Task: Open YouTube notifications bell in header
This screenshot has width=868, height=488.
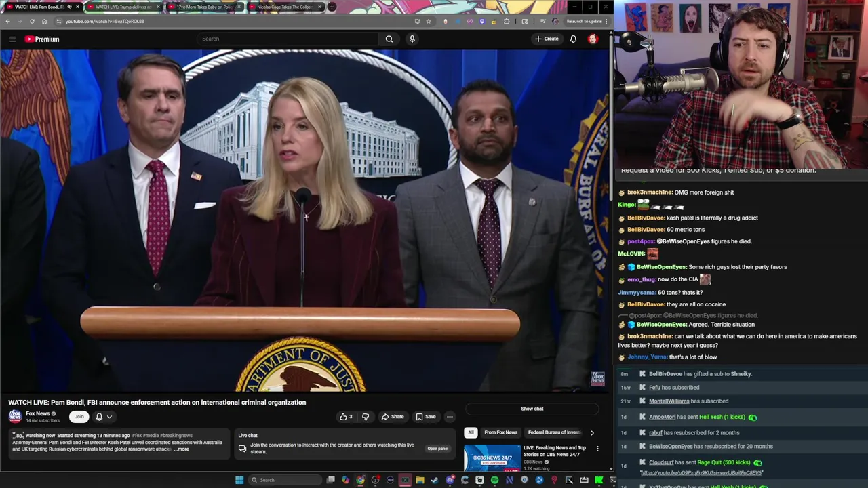Action: click(573, 39)
